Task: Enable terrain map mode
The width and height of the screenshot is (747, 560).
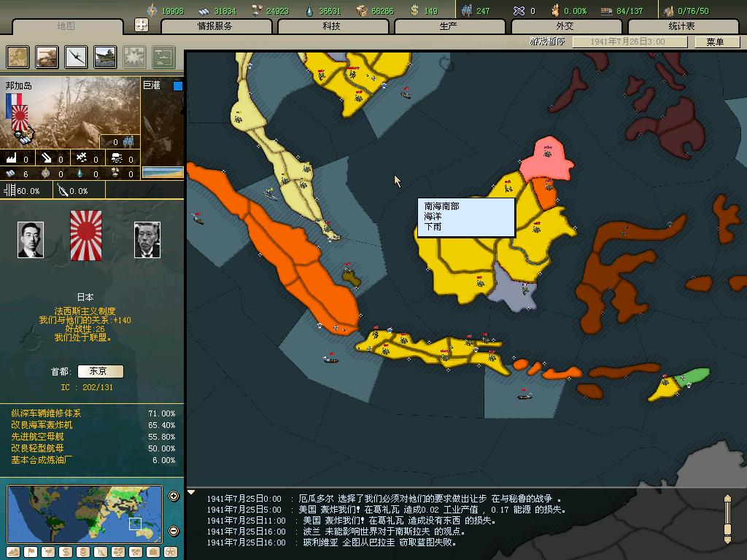Action: click(x=13, y=553)
